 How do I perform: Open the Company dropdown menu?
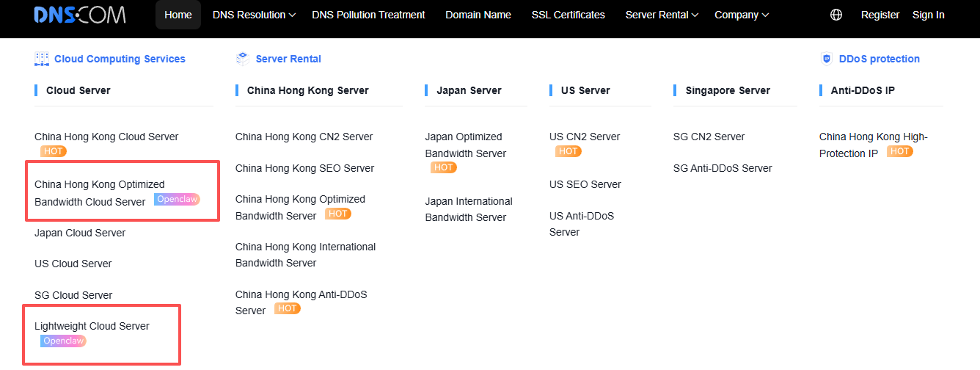[741, 15]
